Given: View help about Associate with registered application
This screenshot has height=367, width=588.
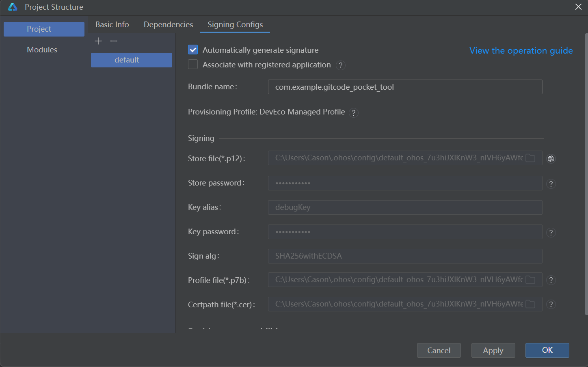Looking at the screenshot, I should point(341,65).
